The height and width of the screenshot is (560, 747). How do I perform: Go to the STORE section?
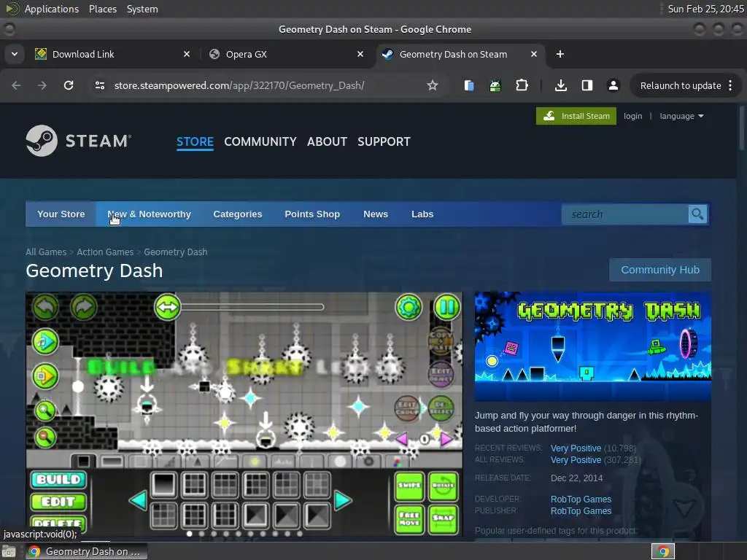click(x=195, y=141)
